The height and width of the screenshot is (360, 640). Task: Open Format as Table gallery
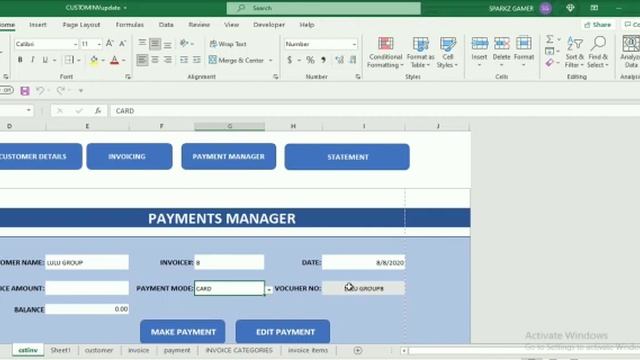pyautogui.click(x=420, y=53)
